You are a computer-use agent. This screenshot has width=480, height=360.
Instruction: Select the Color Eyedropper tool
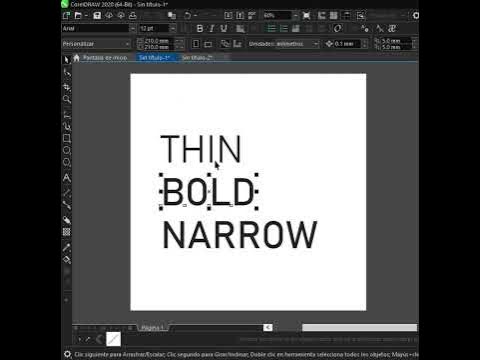tap(67, 247)
